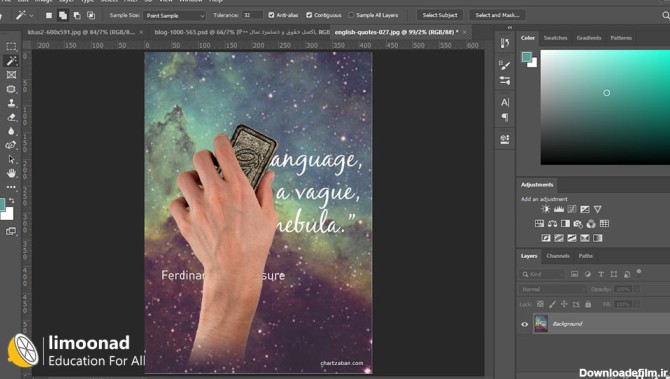
Task: Toggle the Contiguous checkbox
Action: pos(309,15)
